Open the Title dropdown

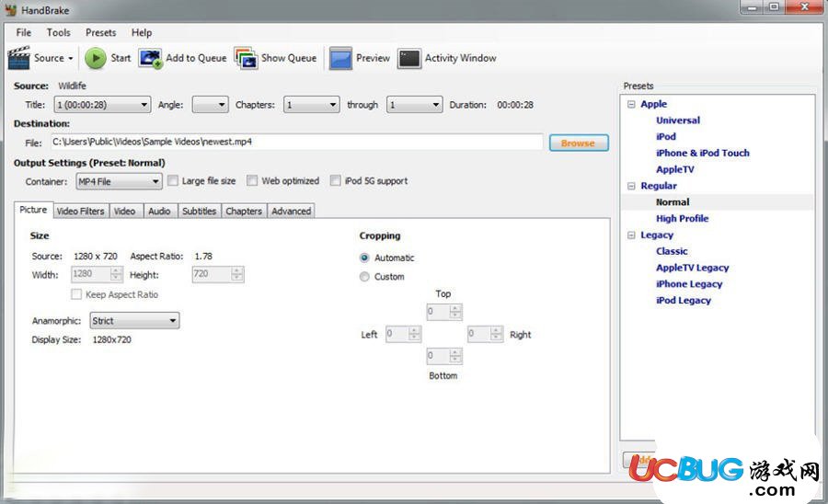click(102, 105)
